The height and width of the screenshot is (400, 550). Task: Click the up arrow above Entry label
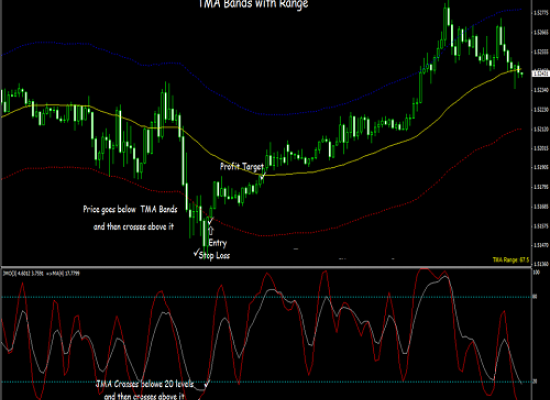[211, 231]
